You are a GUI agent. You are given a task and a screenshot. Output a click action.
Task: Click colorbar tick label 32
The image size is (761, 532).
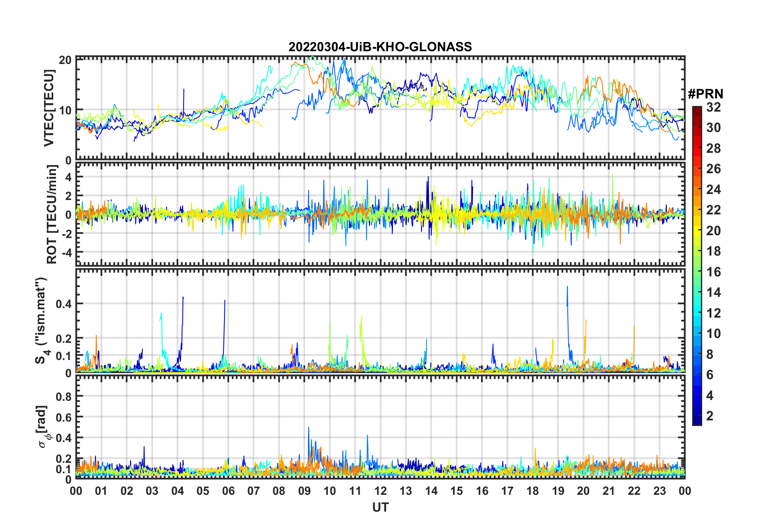[713, 107]
